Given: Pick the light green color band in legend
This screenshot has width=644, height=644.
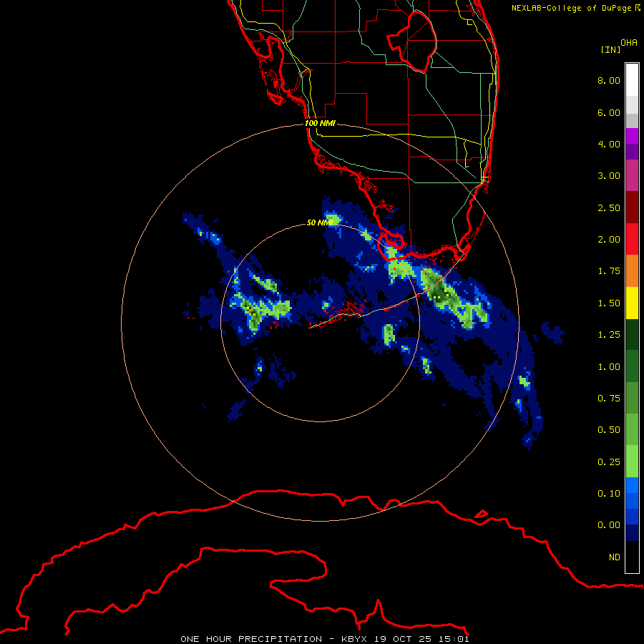Looking at the screenshot, I should (x=632, y=462).
